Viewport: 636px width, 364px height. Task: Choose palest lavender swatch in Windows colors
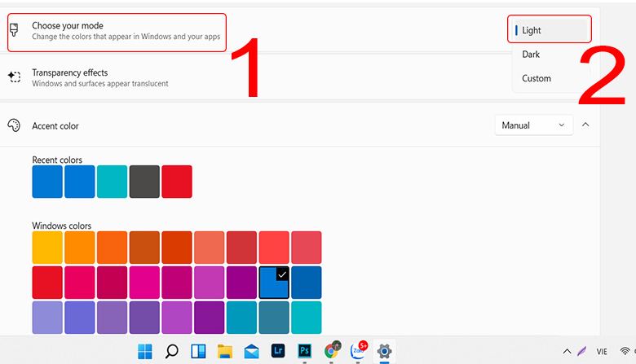click(47, 318)
